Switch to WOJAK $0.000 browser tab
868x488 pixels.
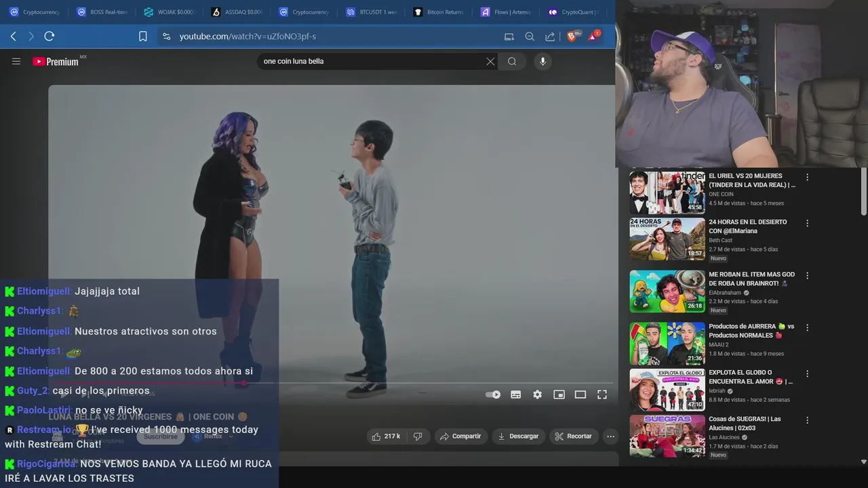(x=170, y=12)
